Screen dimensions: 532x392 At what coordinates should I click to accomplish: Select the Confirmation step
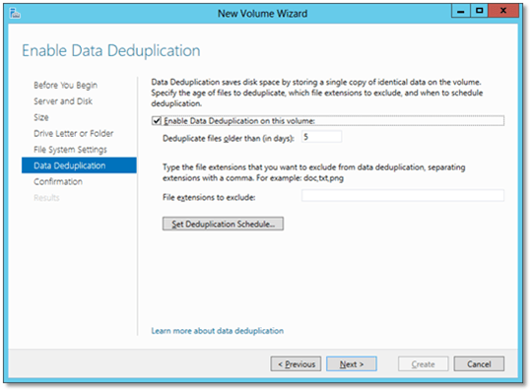pyautogui.click(x=58, y=181)
